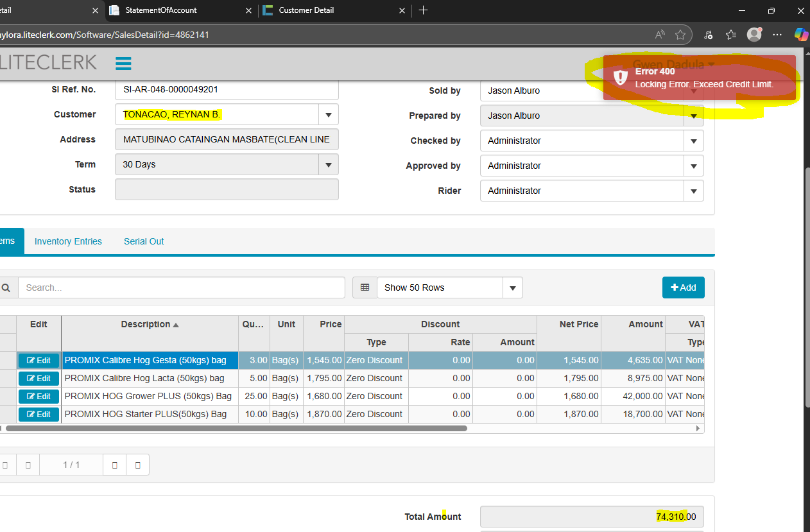Screen dimensions: 810x532
Task: Open the Rider dropdown list
Action: tap(693, 191)
